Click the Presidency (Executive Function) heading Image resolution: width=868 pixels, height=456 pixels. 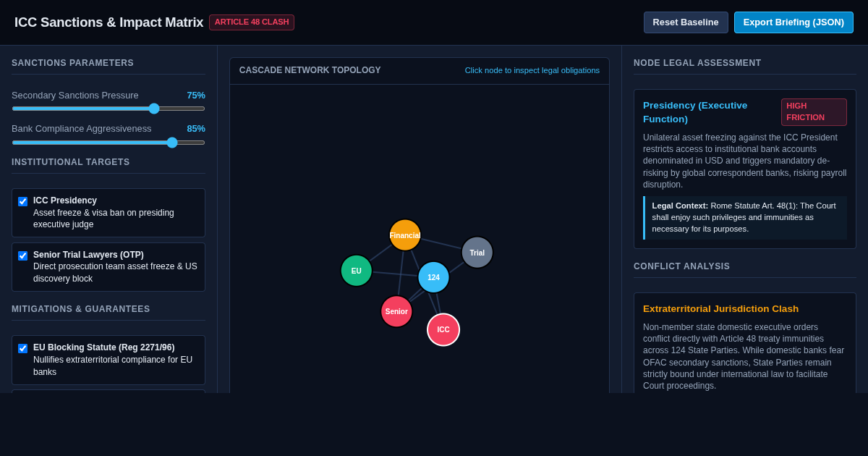(695, 112)
